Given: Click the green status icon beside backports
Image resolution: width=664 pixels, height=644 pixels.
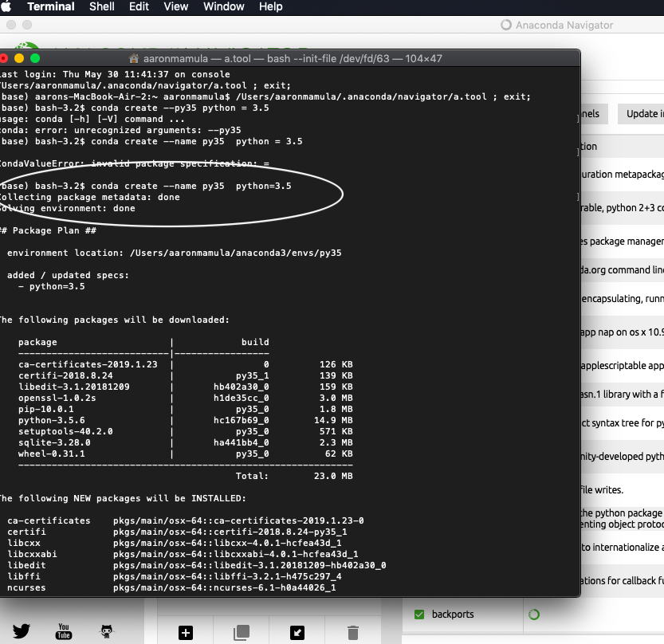Looking at the screenshot, I should (x=534, y=615).
